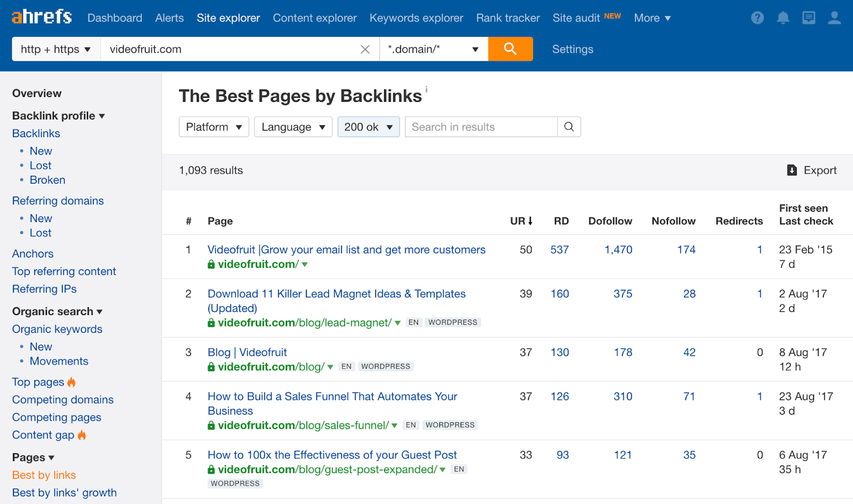
Task: Open Rank tracker
Action: pyautogui.click(x=508, y=18)
